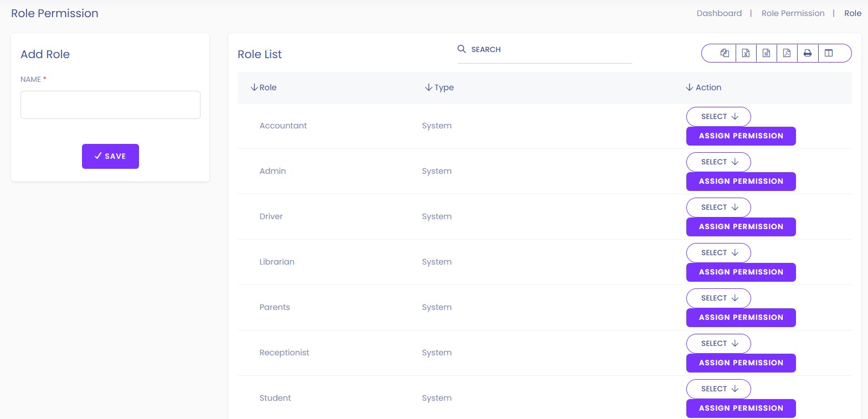
Task: Print the role list
Action: (x=808, y=53)
